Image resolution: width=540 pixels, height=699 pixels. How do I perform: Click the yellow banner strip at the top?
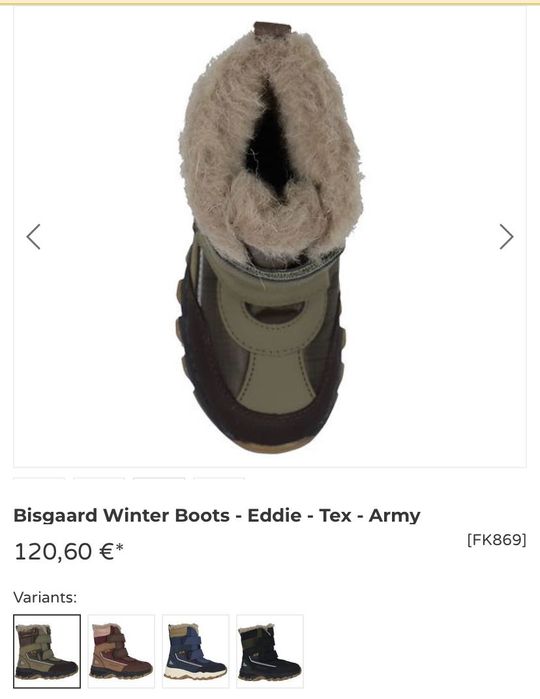270,2
